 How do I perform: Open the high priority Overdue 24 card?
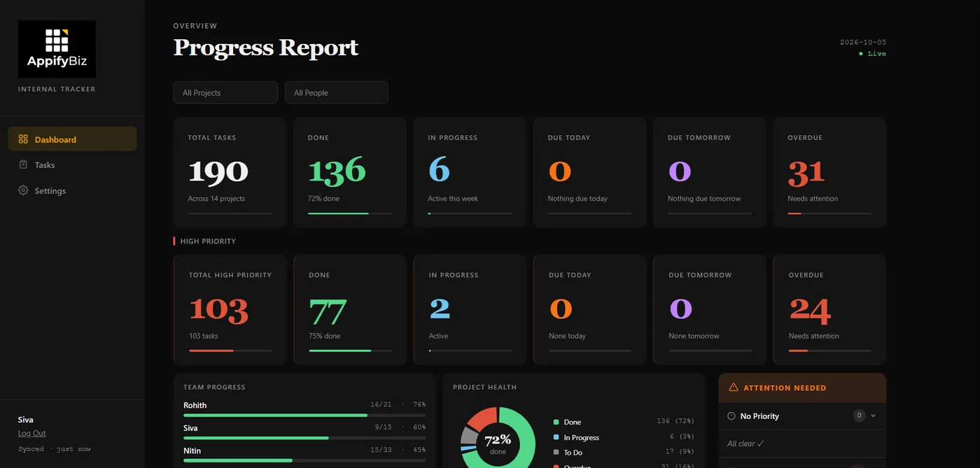[829, 309]
